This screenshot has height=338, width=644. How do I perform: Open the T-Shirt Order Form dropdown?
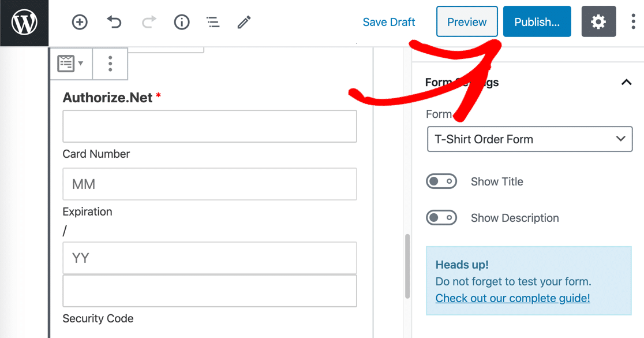tap(530, 139)
